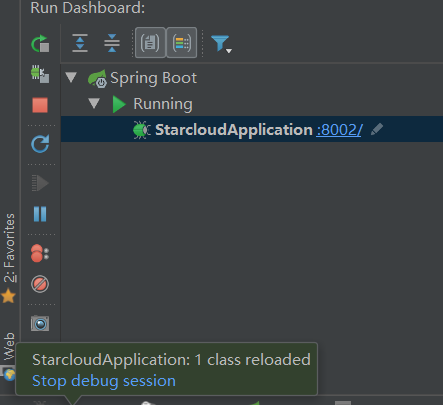Viewport: 443px width, 405px height.
Task: Expand all nodes in the dashboard tree
Action: tap(80, 43)
